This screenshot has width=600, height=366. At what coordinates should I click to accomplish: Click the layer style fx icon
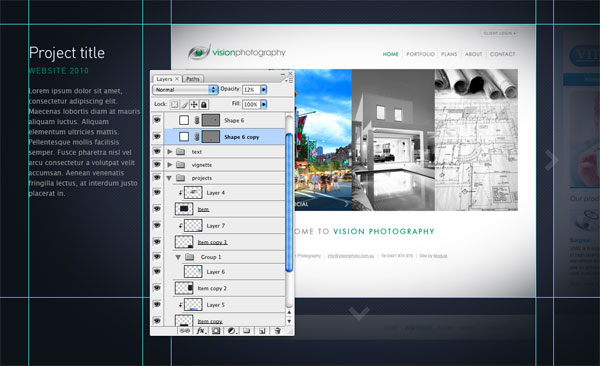(x=201, y=331)
